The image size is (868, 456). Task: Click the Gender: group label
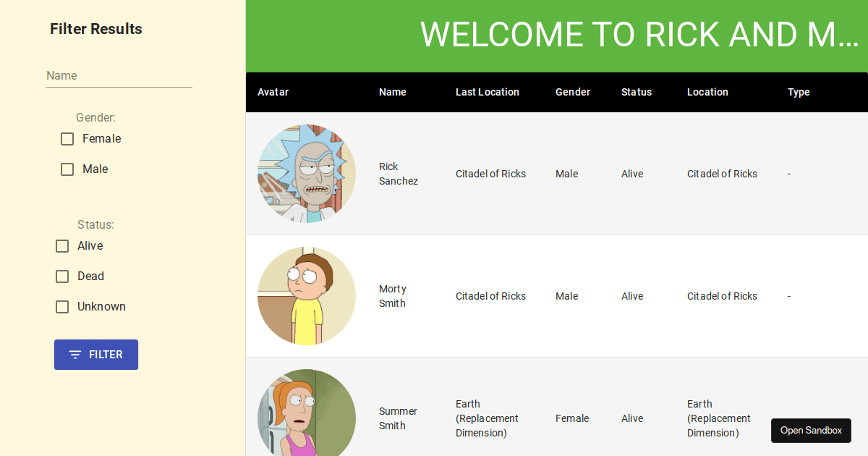tap(95, 117)
